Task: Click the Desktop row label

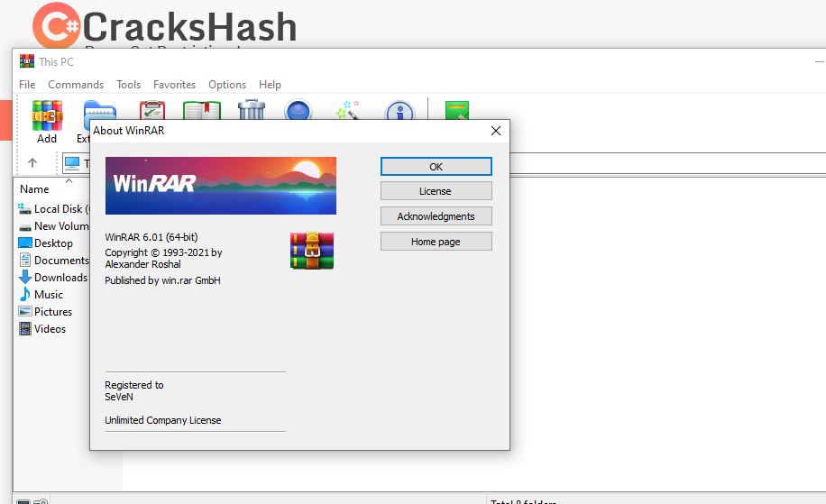Action: point(53,243)
